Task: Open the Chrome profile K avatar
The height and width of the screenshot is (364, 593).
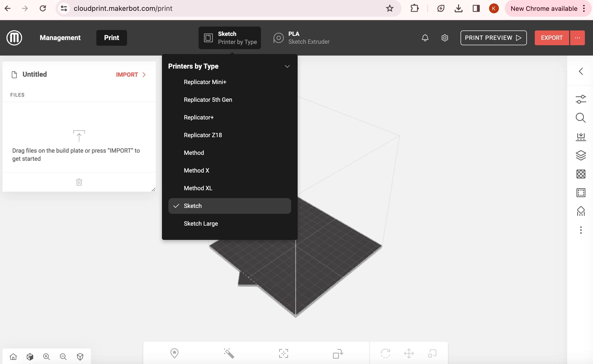Action: pyautogui.click(x=494, y=8)
